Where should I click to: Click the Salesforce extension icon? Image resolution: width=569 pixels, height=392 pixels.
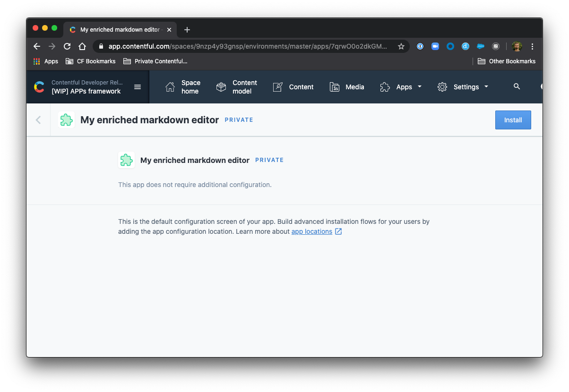[x=480, y=46]
